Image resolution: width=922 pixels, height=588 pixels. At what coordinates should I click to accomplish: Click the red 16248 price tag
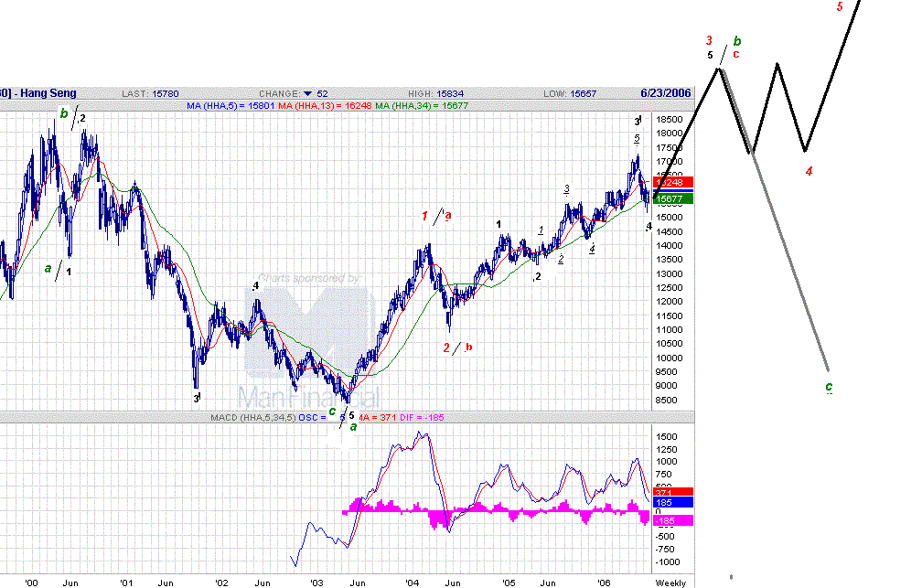(x=674, y=182)
